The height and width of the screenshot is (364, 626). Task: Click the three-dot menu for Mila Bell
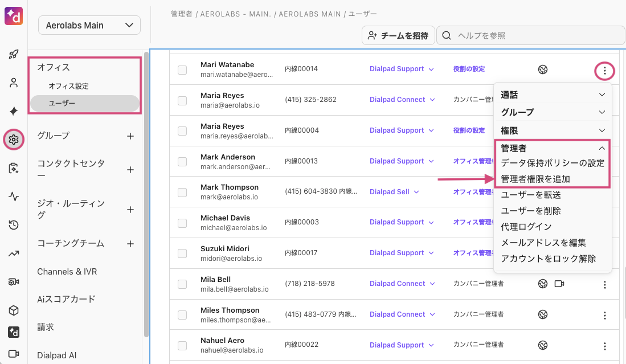point(604,284)
